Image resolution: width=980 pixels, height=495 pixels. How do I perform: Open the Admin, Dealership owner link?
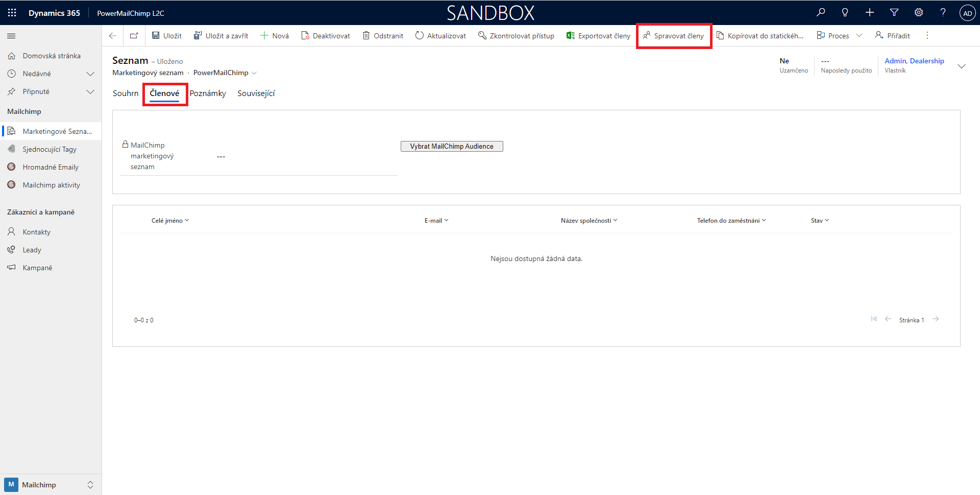(x=914, y=61)
